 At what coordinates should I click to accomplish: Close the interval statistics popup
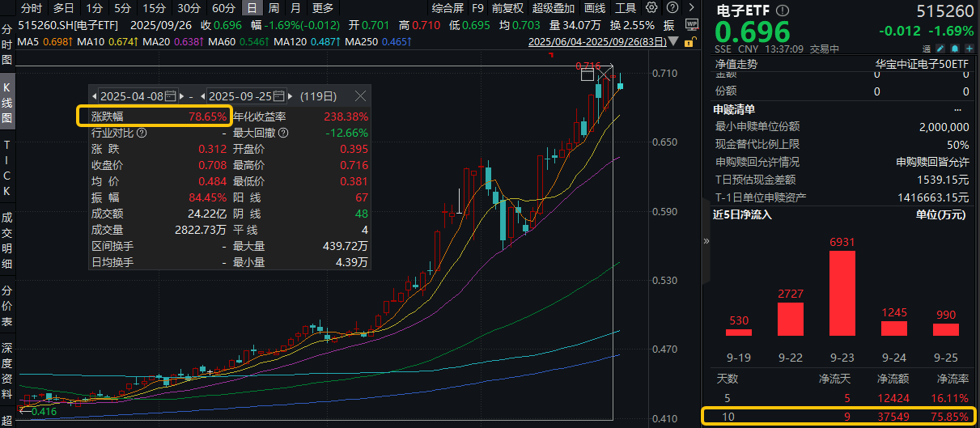pyautogui.click(x=360, y=96)
